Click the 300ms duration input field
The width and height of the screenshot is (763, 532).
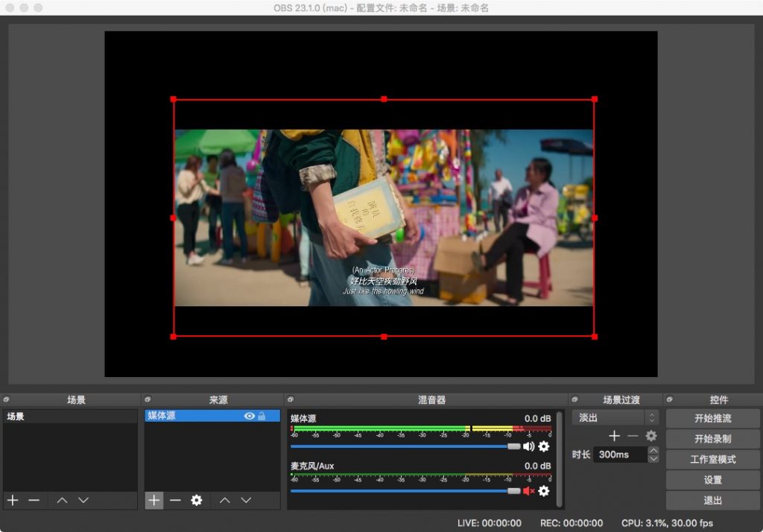pos(621,455)
